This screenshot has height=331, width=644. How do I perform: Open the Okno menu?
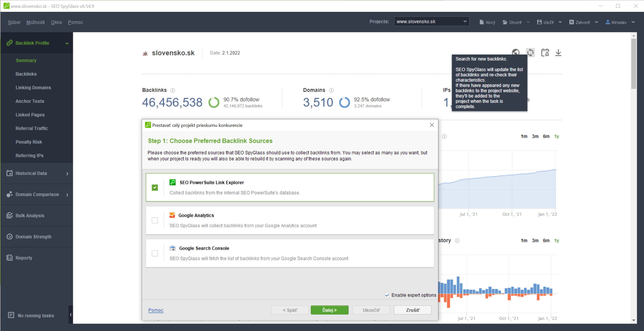pos(56,22)
